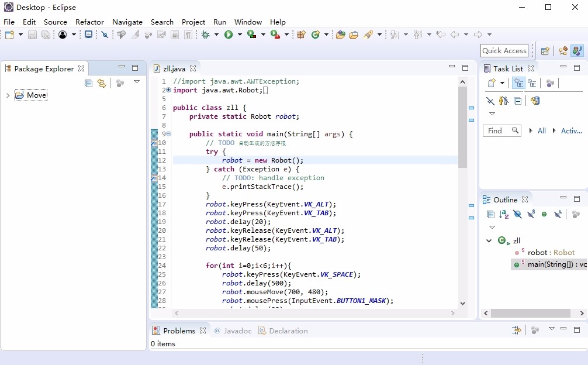Click the green Run button

[x=229, y=35]
